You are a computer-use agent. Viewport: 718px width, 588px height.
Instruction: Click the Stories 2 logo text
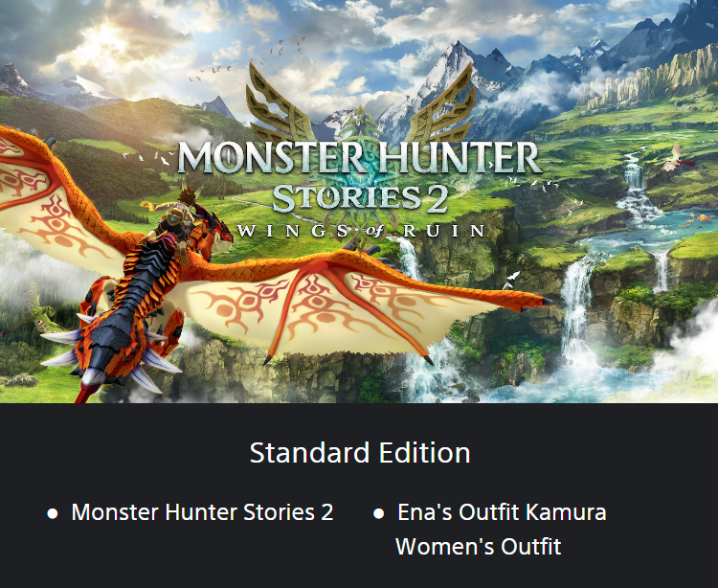[360, 198]
